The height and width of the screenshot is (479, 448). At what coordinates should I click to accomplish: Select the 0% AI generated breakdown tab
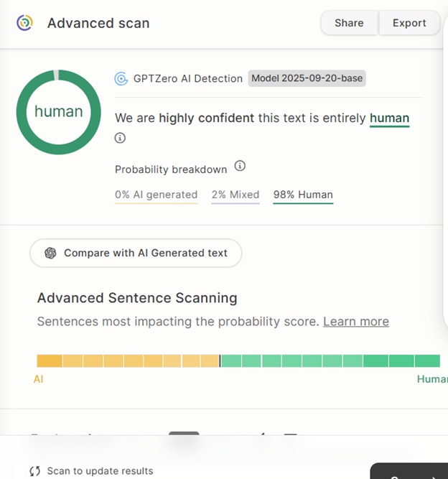pos(156,195)
